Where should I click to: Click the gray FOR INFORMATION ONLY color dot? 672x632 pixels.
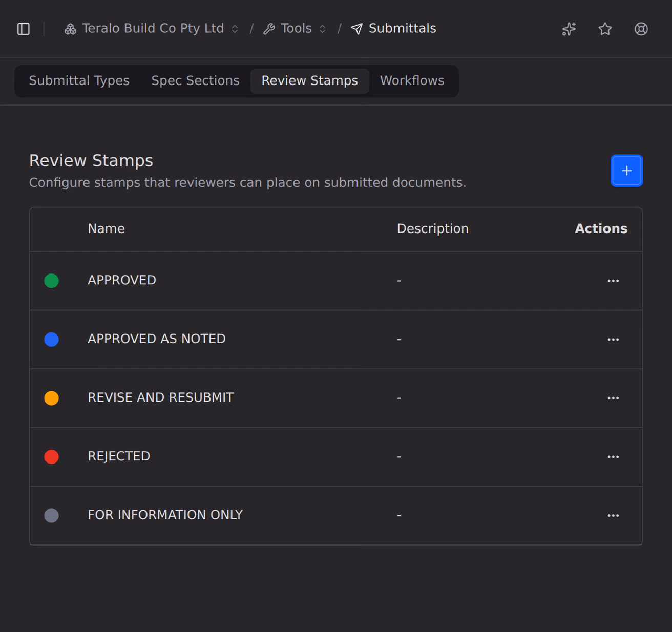(x=51, y=515)
